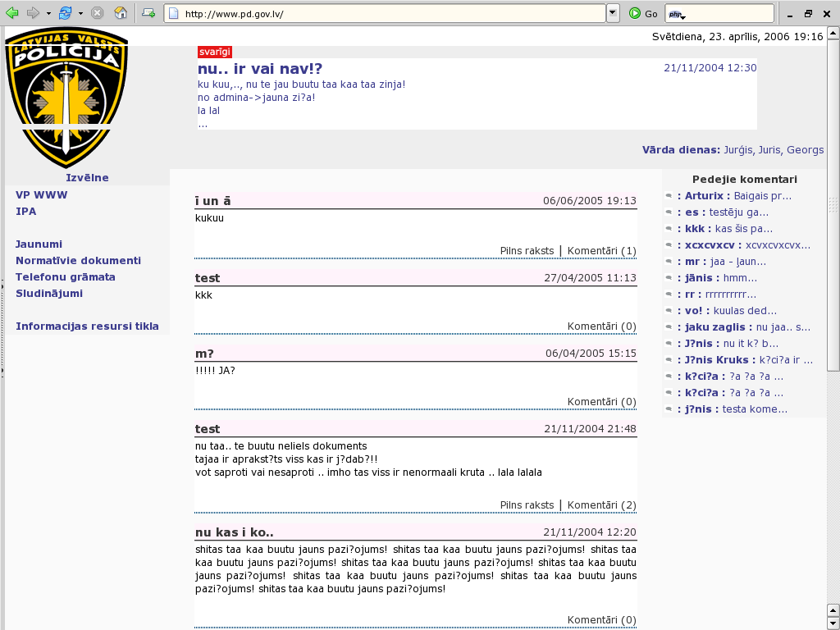
Task: Click the Latvijas Valsts Policija logo
Action: click(x=66, y=98)
